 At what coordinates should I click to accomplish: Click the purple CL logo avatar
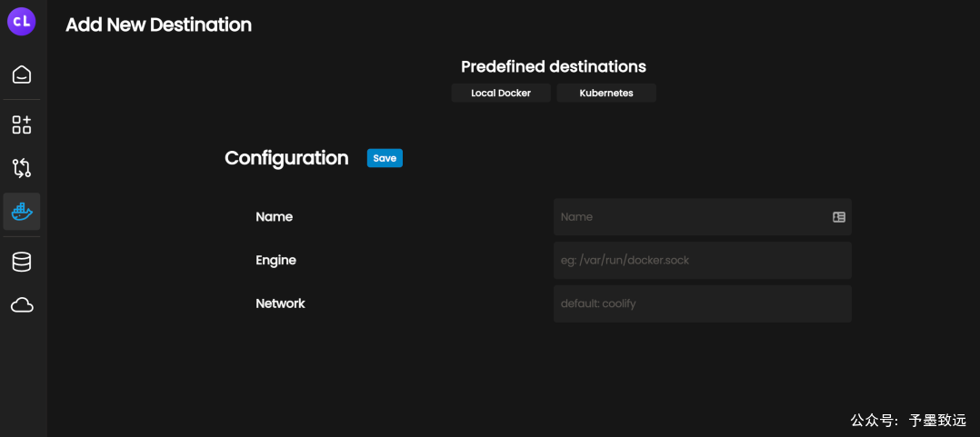coord(22,22)
